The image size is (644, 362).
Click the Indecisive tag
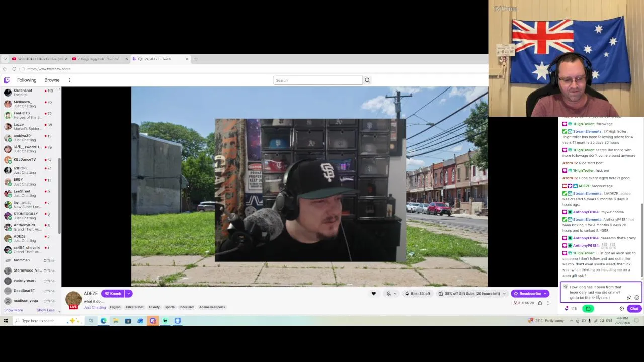point(187,307)
